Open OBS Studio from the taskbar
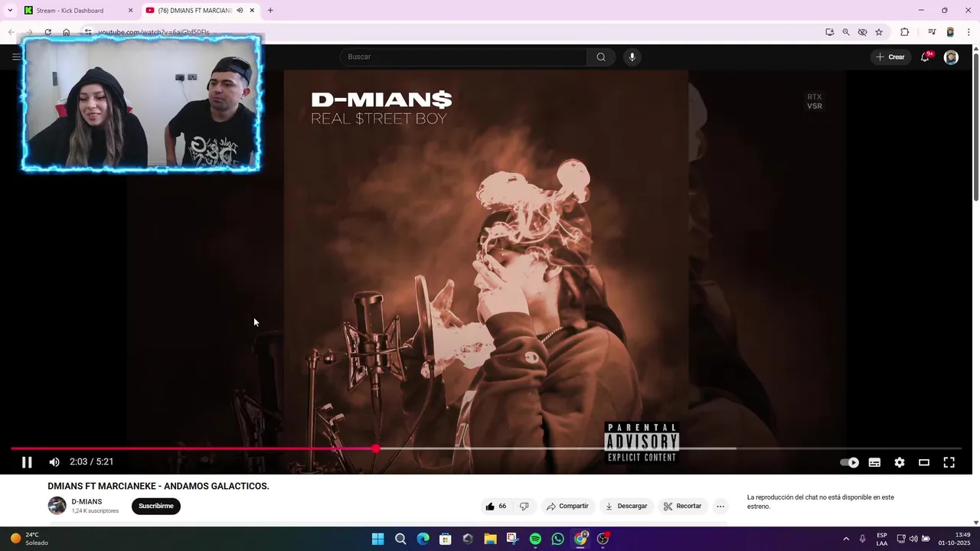Image resolution: width=980 pixels, height=551 pixels. [x=603, y=539]
